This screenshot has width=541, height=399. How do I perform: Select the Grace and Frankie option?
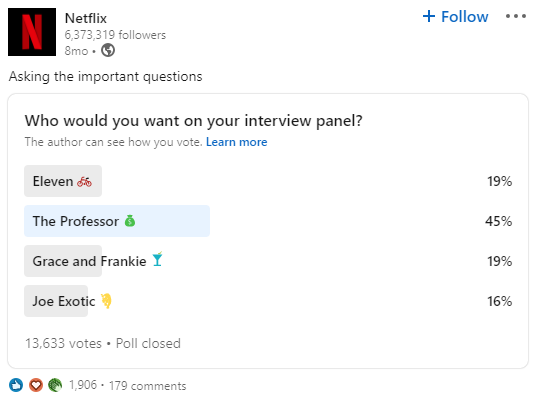click(268, 261)
